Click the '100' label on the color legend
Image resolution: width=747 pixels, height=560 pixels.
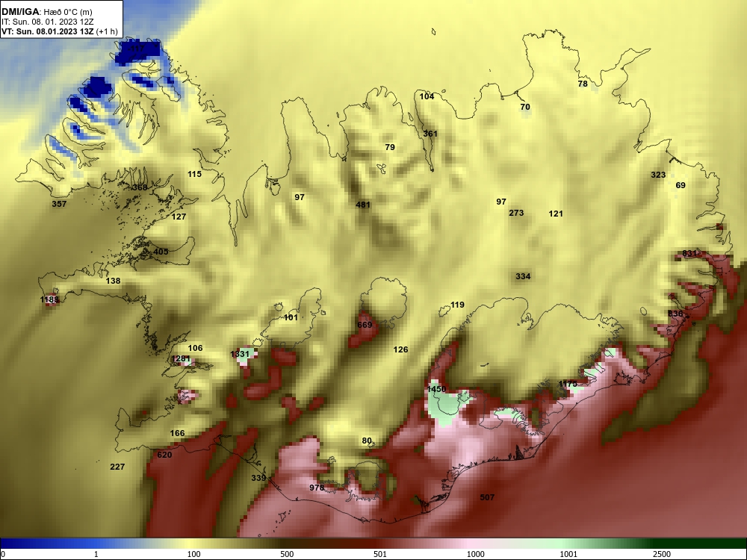click(194, 554)
